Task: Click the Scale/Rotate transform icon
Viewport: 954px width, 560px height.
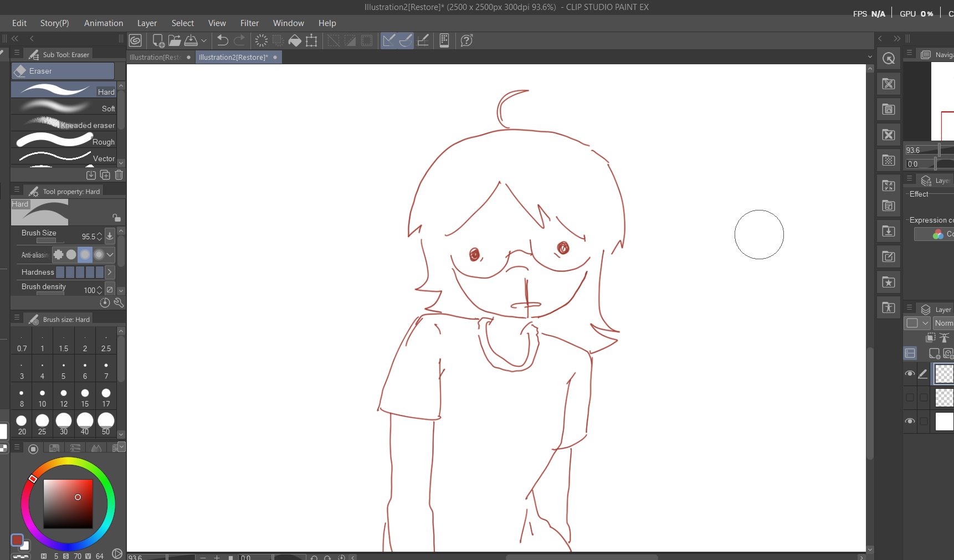Action: [311, 40]
